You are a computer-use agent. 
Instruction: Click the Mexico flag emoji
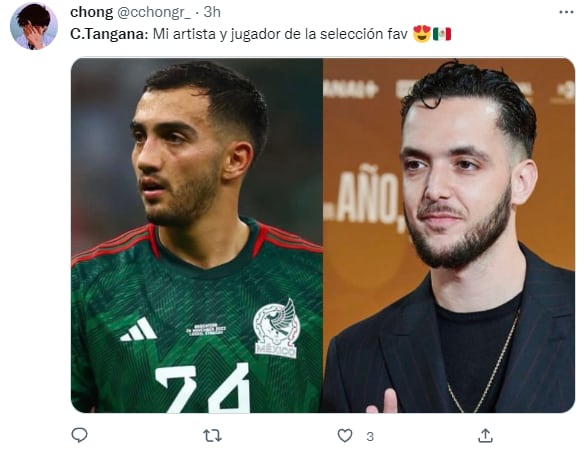[x=442, y=34]
